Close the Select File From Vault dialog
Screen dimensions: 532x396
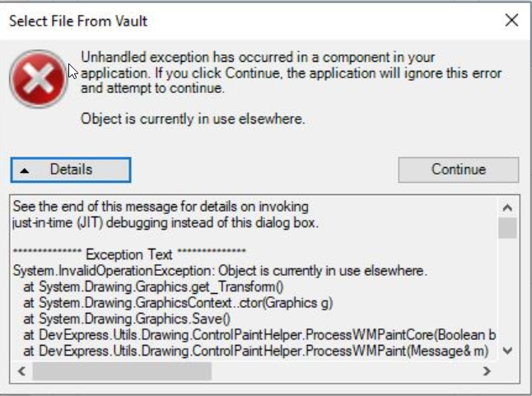[511, 21]
